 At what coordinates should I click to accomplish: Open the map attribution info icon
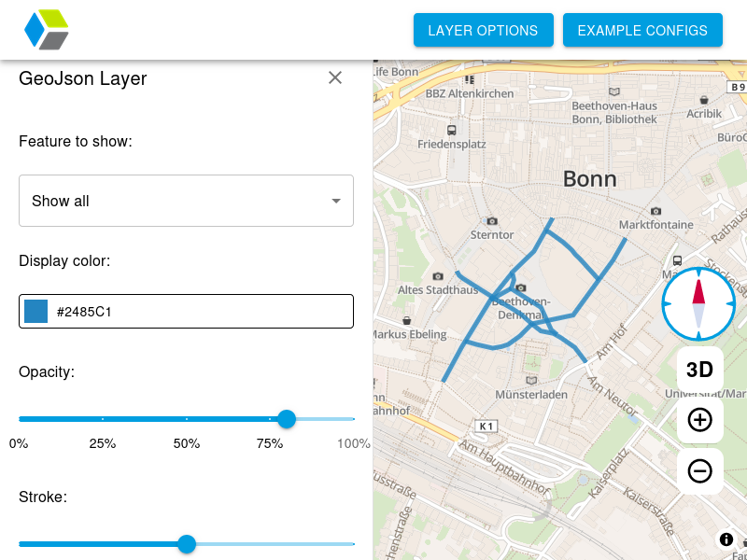pos(726,539)
